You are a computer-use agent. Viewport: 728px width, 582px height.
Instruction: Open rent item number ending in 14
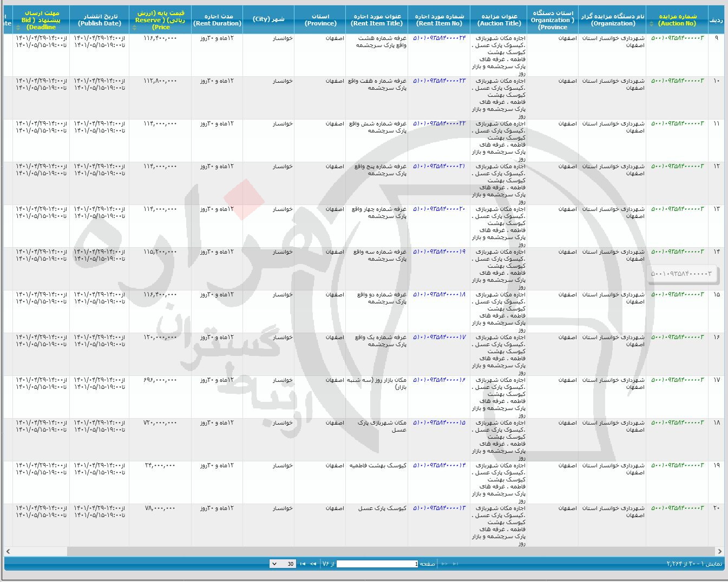coord(439,466)
